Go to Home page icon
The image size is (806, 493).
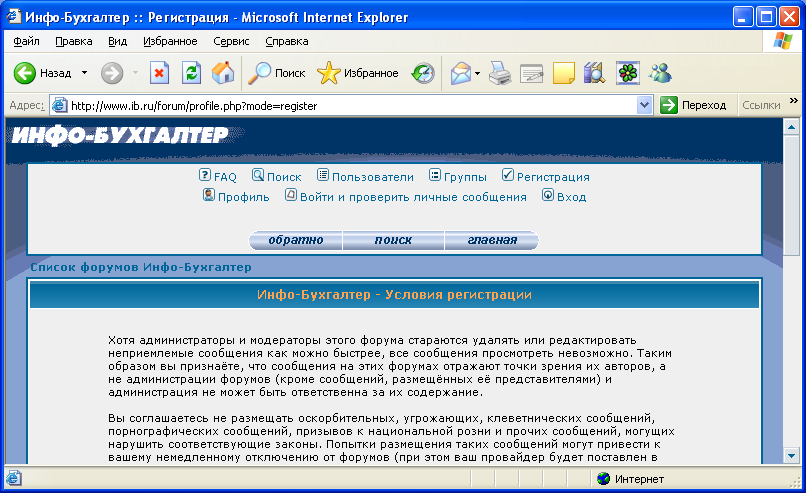point(223,73)
